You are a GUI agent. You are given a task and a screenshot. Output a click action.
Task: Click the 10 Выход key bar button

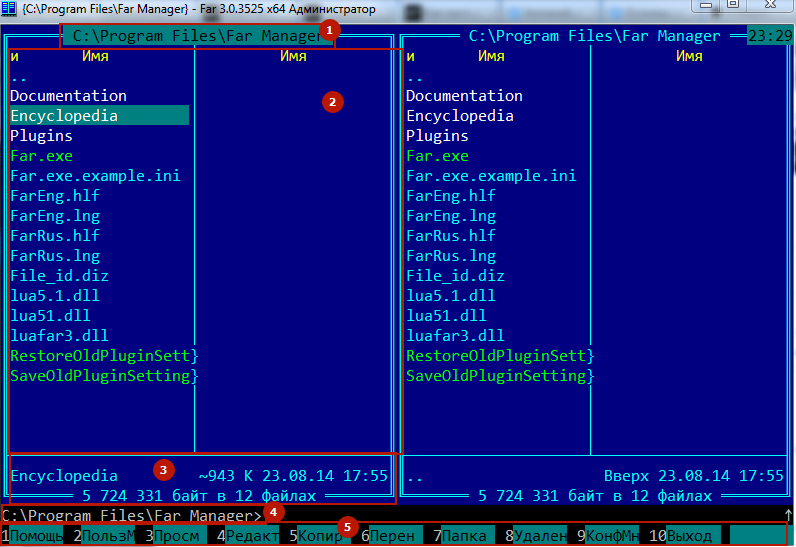(x=684, y=535)
